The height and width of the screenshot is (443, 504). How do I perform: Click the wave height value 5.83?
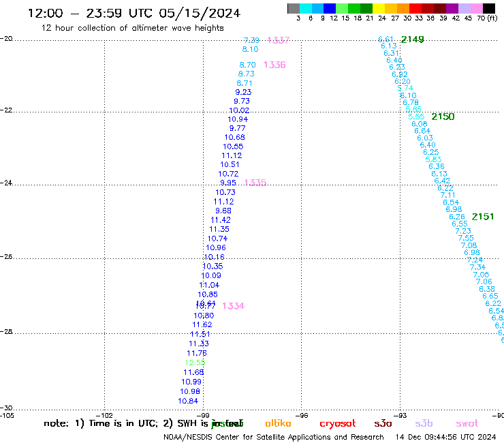434,159
